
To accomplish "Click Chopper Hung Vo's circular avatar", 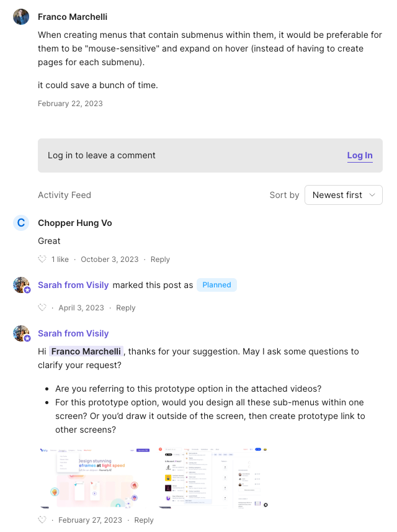I will pyautogui.click(x=21, y=222).
